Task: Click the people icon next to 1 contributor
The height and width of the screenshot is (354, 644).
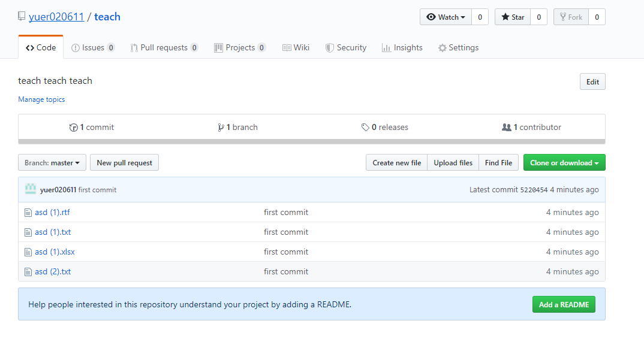Action: 507,127
